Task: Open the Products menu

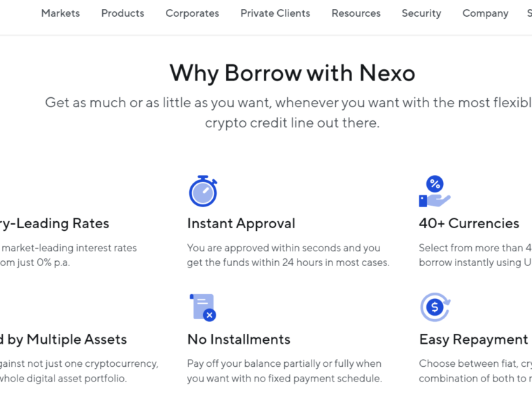Action: [122, 13]
